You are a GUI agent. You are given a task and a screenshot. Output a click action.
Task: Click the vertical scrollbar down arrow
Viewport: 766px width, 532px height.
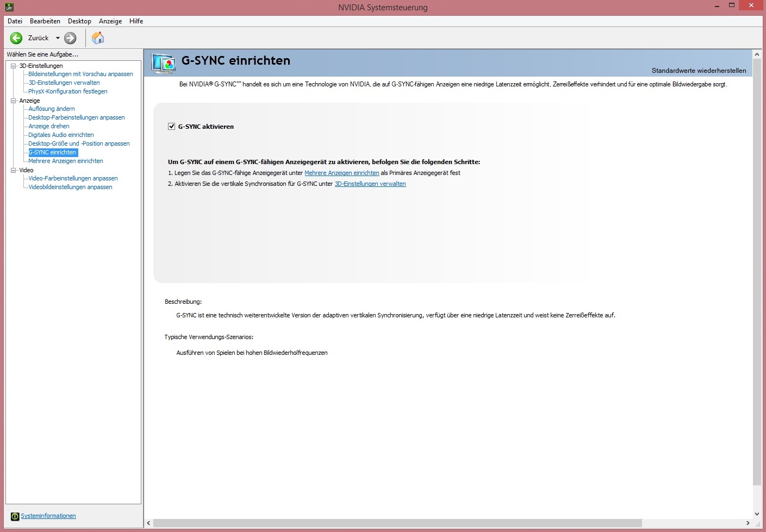point(757,514)
